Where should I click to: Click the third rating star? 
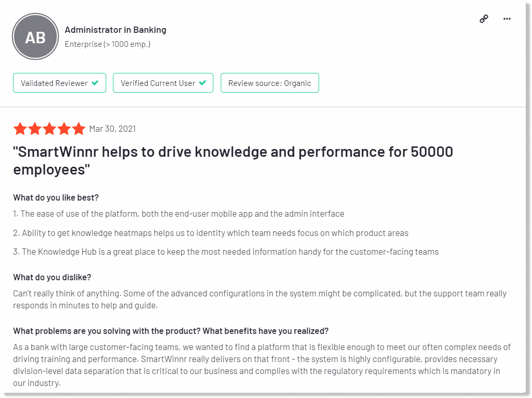[x=49, y=129]
